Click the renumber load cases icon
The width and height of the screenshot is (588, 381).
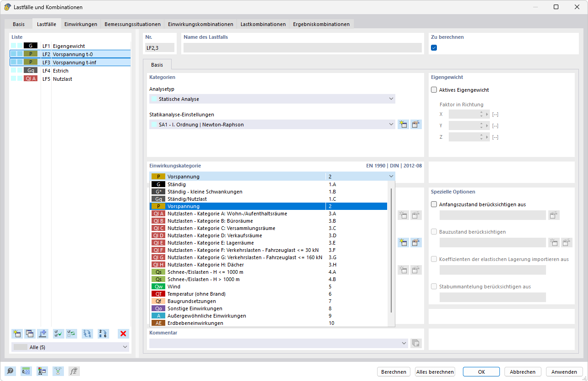pyautogui.click(x=87, y=334)
